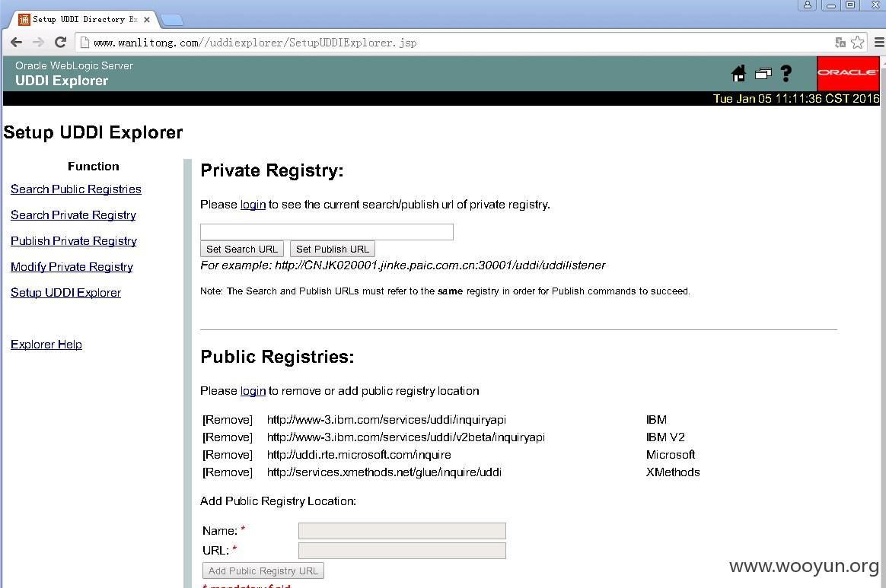The width and height of the screenshot is (886, 588).
Task: Remove the XMethods registry
Action: pos(228,472)
